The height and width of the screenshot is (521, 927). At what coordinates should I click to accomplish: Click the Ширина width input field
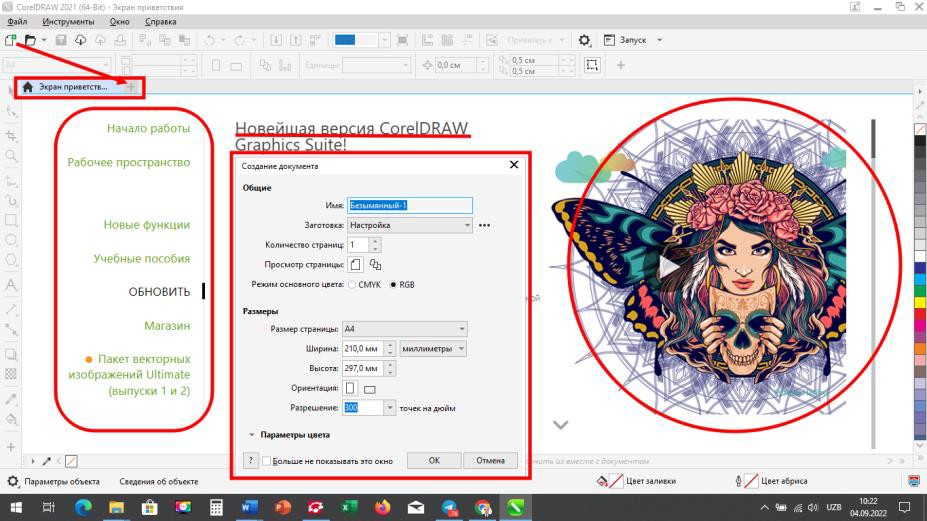click(x=363, y=349)
